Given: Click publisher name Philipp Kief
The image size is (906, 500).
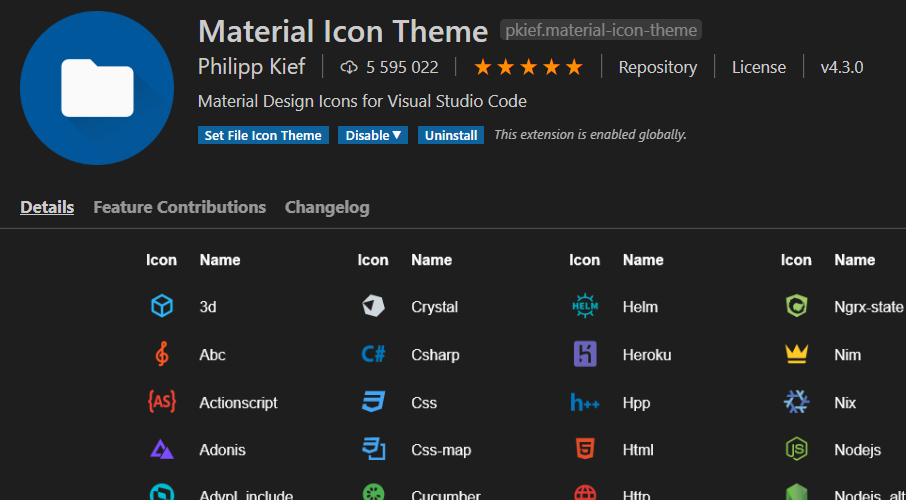Looking at the screenshot, I should coord(251,67).
